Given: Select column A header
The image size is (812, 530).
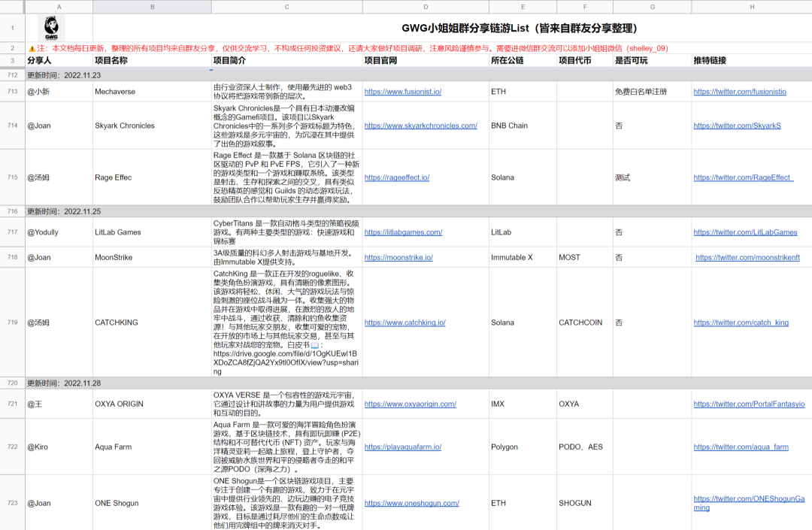Looking at the screenshot, I should pos(59,7).
